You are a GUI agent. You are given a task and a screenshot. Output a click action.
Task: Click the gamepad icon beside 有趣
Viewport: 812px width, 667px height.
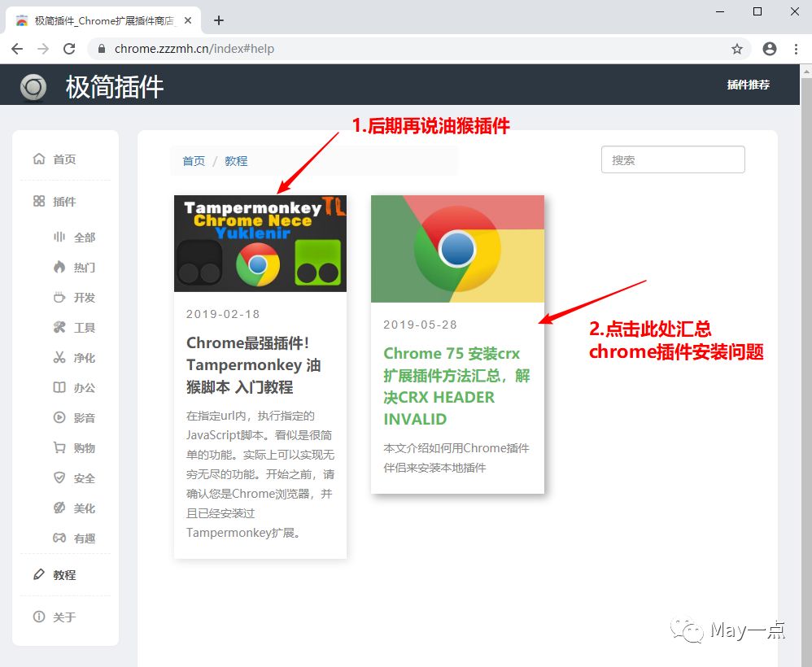point(59,538)
